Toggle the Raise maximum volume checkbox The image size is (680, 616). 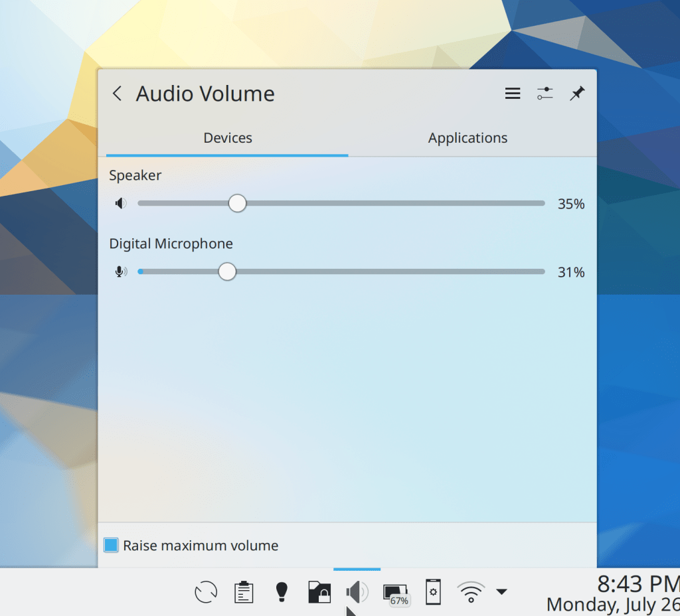tap(111, 546)
